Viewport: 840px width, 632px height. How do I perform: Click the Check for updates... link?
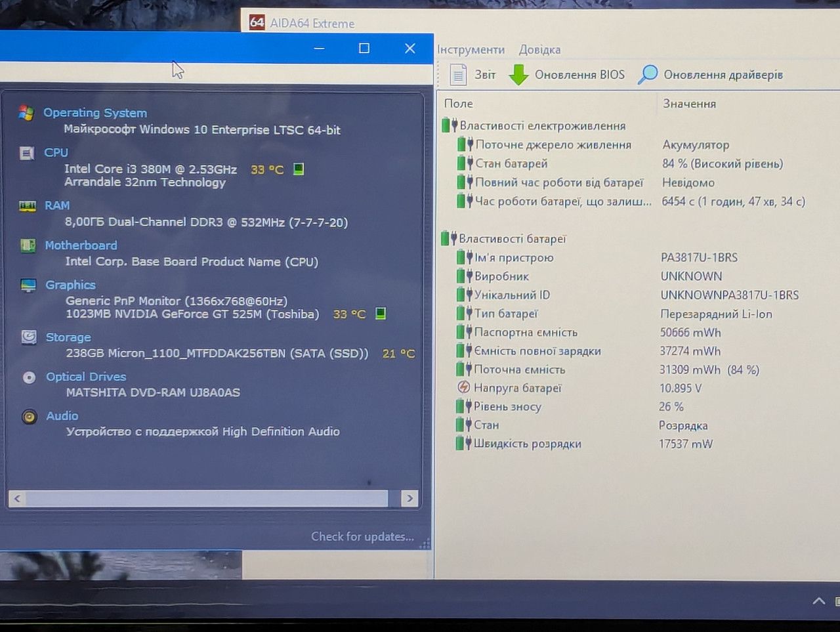[362, 536]
